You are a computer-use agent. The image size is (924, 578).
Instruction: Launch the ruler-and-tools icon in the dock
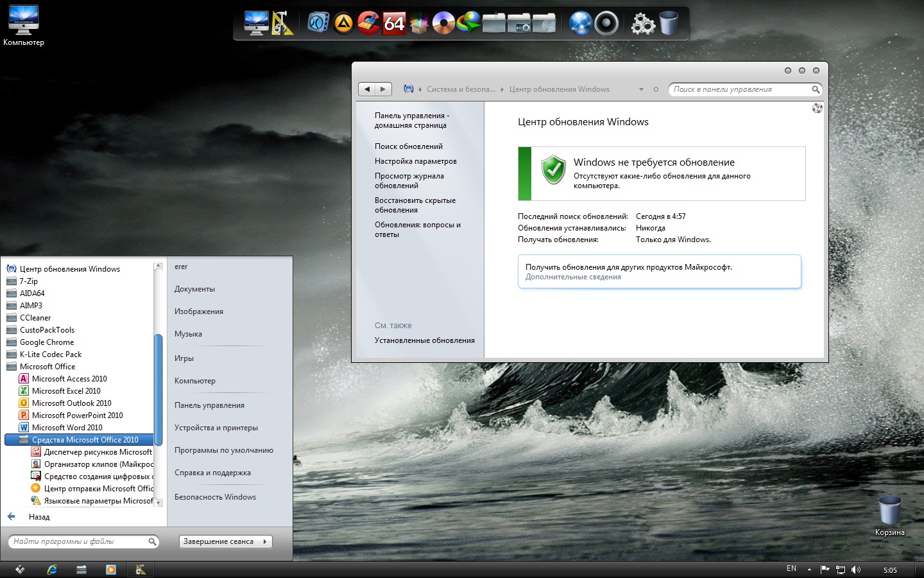pos(282,23)
